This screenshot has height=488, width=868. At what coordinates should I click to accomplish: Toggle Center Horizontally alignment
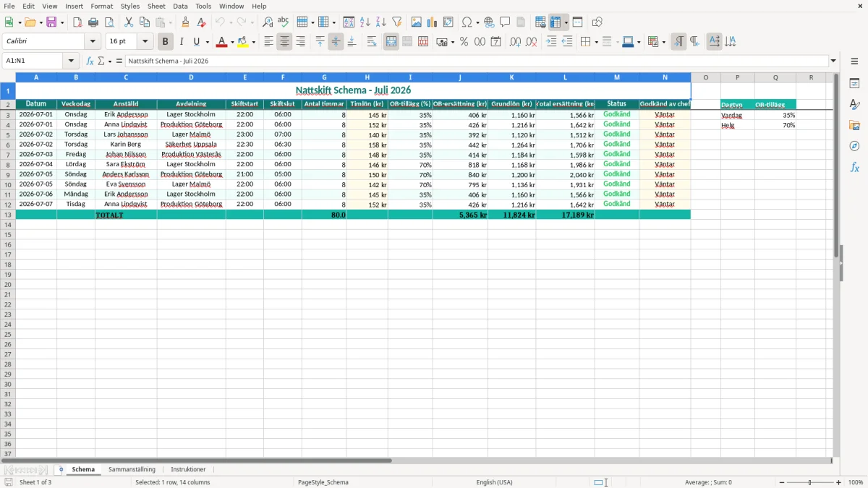pos(284,42)
